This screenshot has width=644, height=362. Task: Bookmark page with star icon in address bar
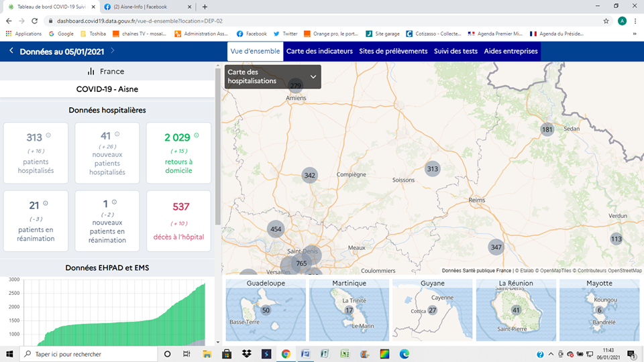coord(606,21)
